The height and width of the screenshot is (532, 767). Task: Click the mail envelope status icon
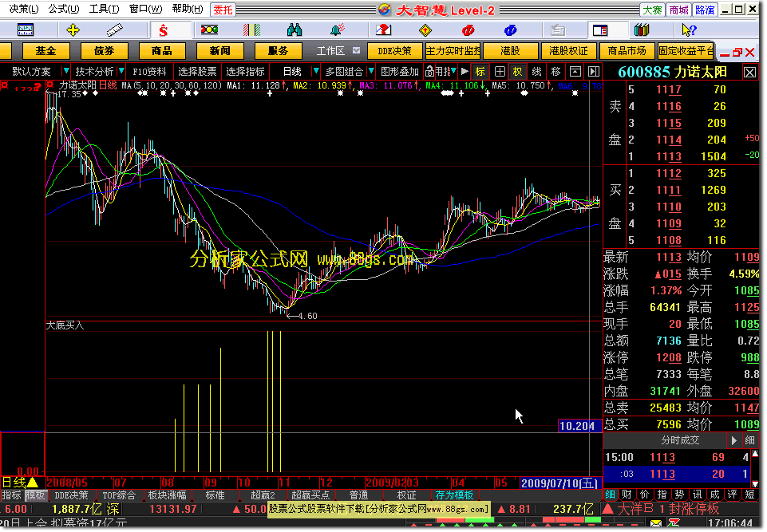pos(656,524)
